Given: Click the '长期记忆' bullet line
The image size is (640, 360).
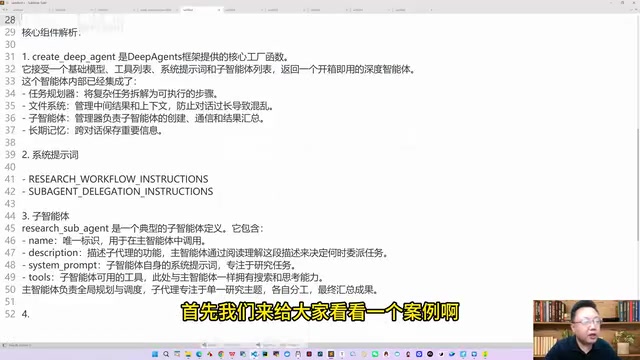Looking at the screenshot, I should (x=93, y=130).
